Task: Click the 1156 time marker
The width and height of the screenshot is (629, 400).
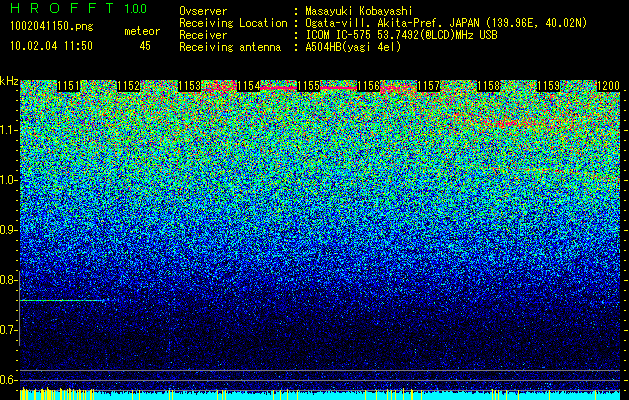Action: coord(368,86)
